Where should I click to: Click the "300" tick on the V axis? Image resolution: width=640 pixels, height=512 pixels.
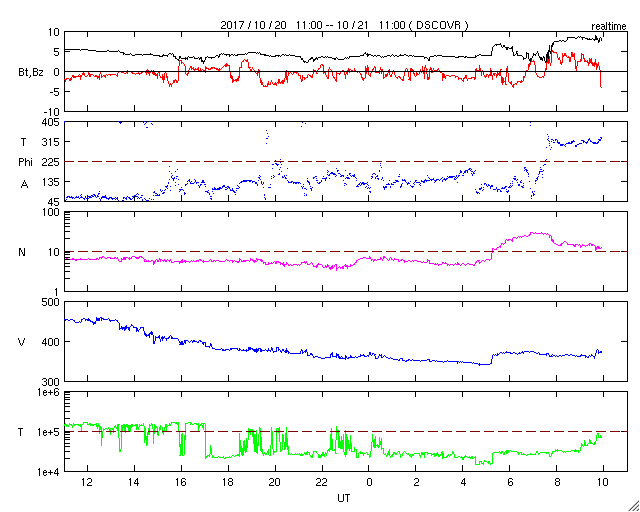tap(51, 382)
